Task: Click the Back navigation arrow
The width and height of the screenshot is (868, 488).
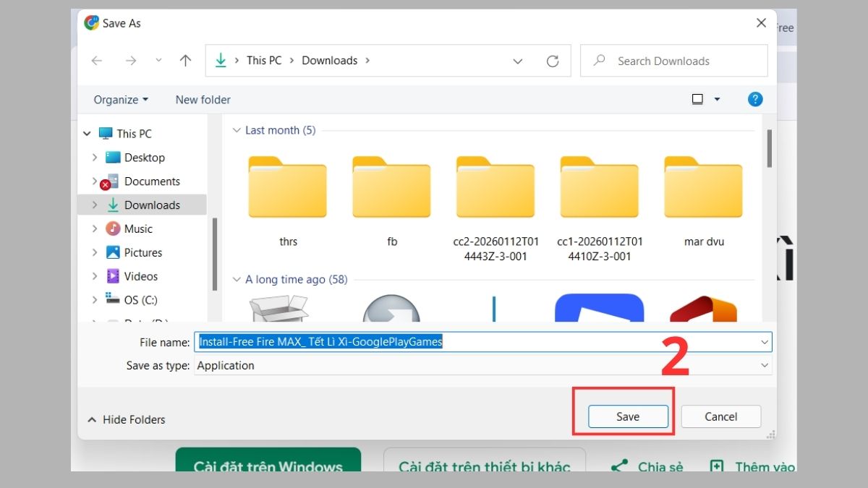Action: pyautogui.click(x=97, y=61)
